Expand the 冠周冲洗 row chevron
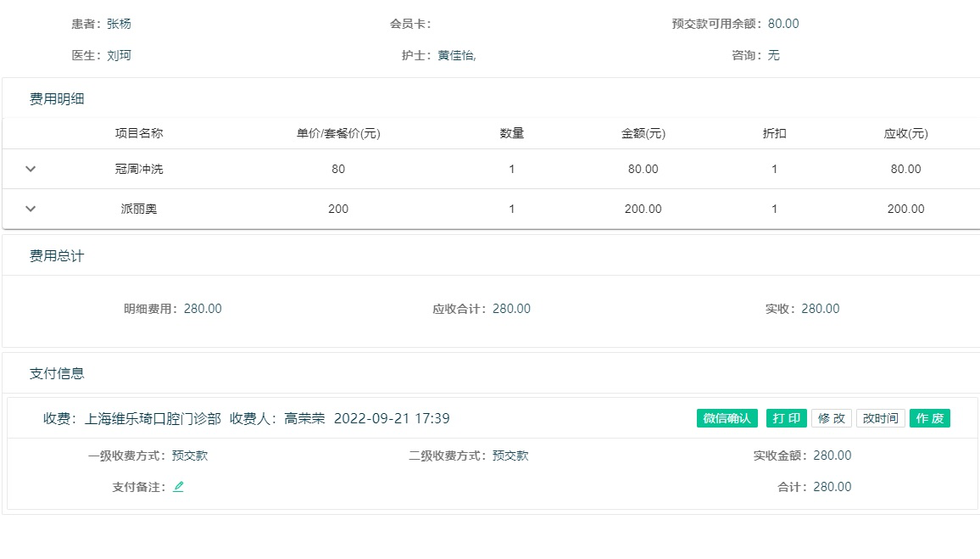Viewport: 980px width, 559px height. pos(31,169)
